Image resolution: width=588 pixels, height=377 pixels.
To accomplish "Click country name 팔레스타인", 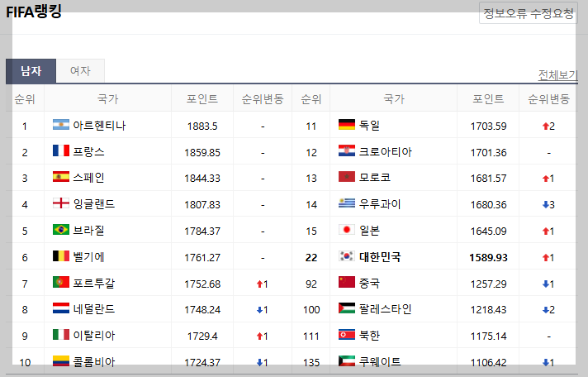I will 386,309.
